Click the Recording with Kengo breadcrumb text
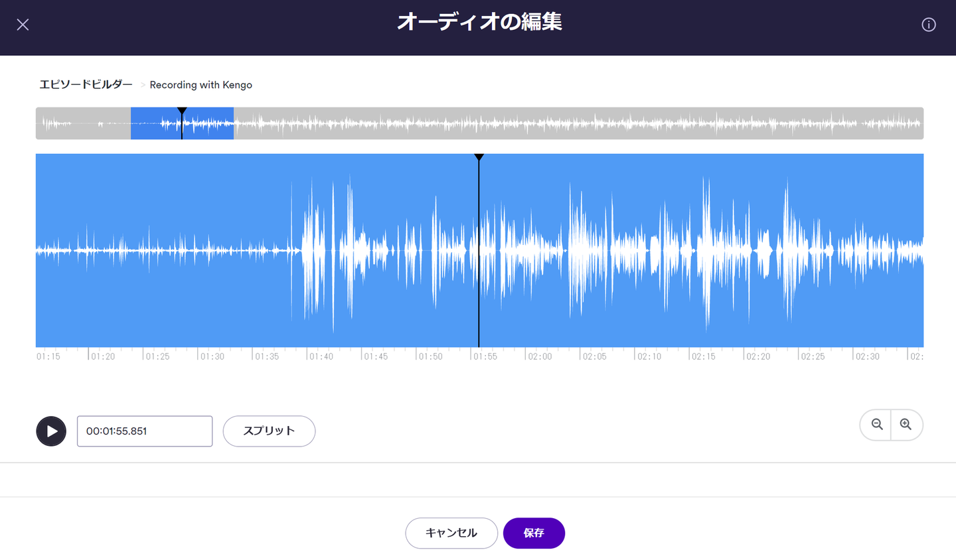The height and width of the screenshot is (560, 956). (x=201, y=85)
